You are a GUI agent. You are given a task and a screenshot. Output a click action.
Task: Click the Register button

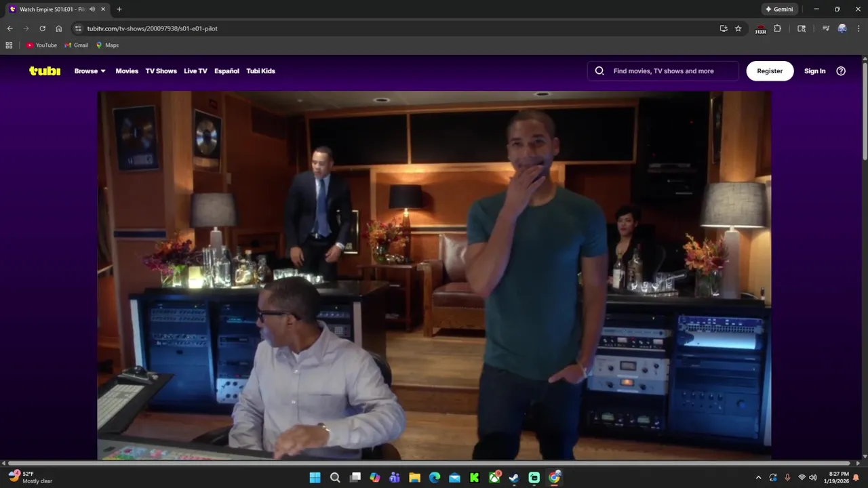(770, 70)
